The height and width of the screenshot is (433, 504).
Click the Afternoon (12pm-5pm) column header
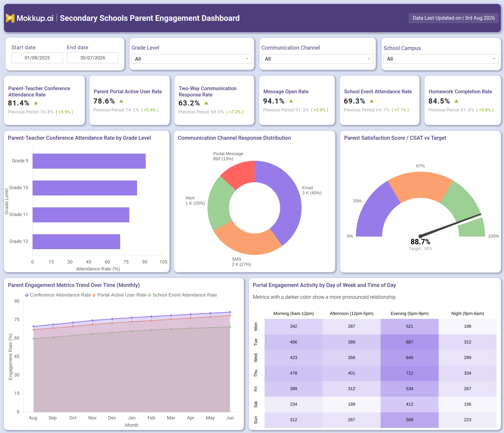[351, 314]
